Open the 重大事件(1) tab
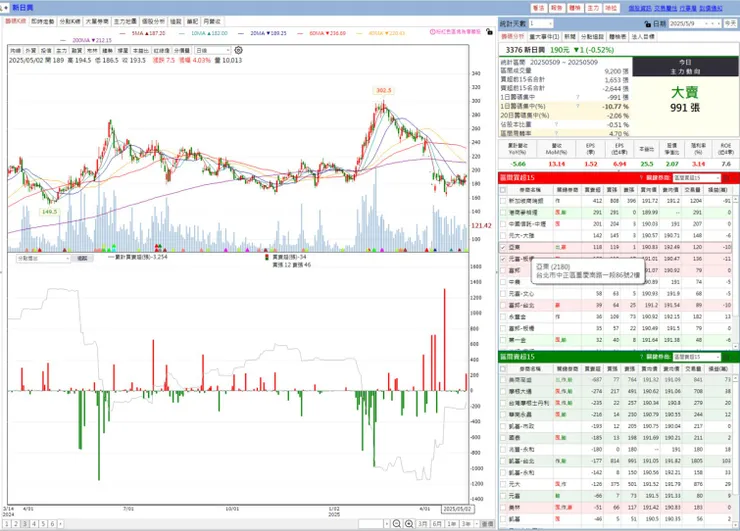 (x=544, y=37)
